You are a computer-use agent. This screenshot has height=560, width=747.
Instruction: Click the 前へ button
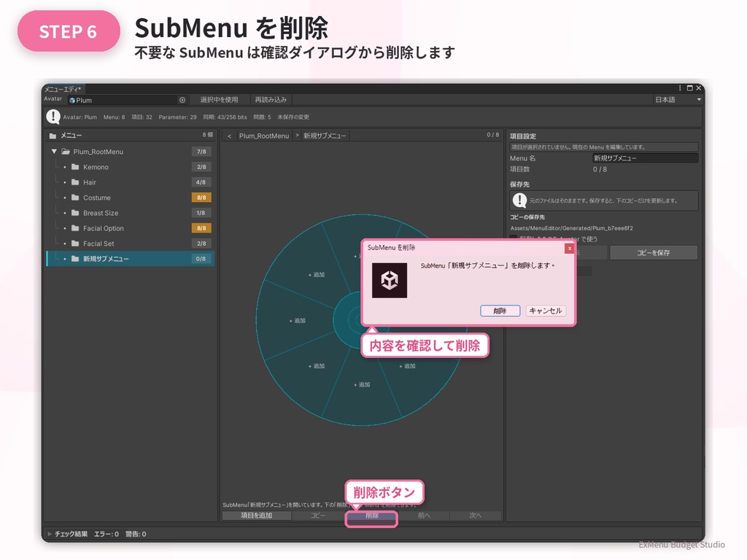424,516
